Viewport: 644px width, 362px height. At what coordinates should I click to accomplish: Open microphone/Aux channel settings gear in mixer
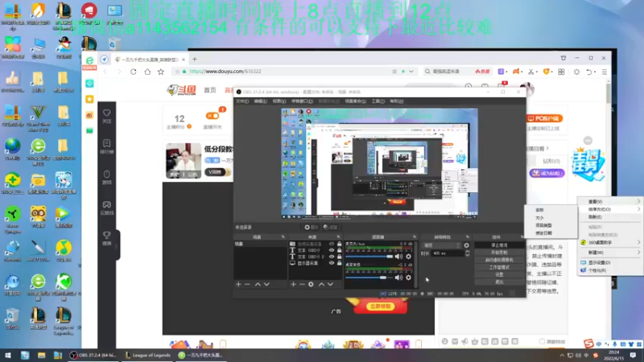tap(408, 257)
